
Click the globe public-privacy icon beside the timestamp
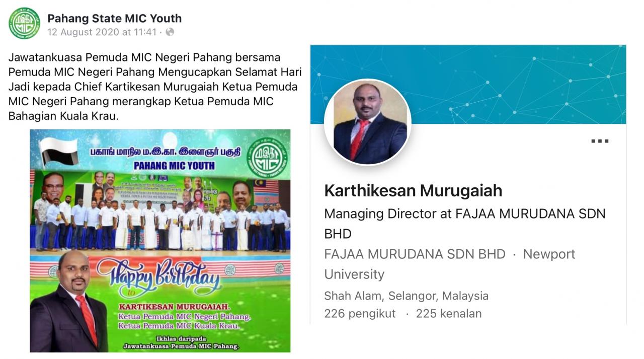(x=170, y=32)
